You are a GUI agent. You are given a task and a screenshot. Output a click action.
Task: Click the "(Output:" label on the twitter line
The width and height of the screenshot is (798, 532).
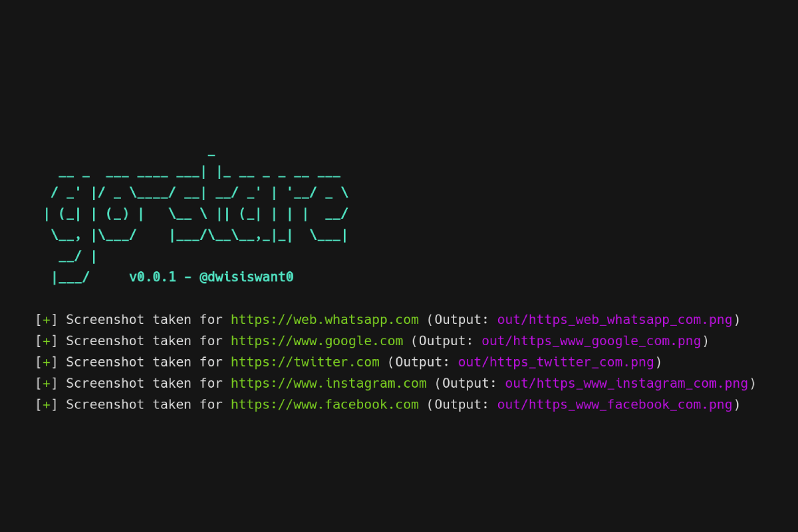coord(419,362)
